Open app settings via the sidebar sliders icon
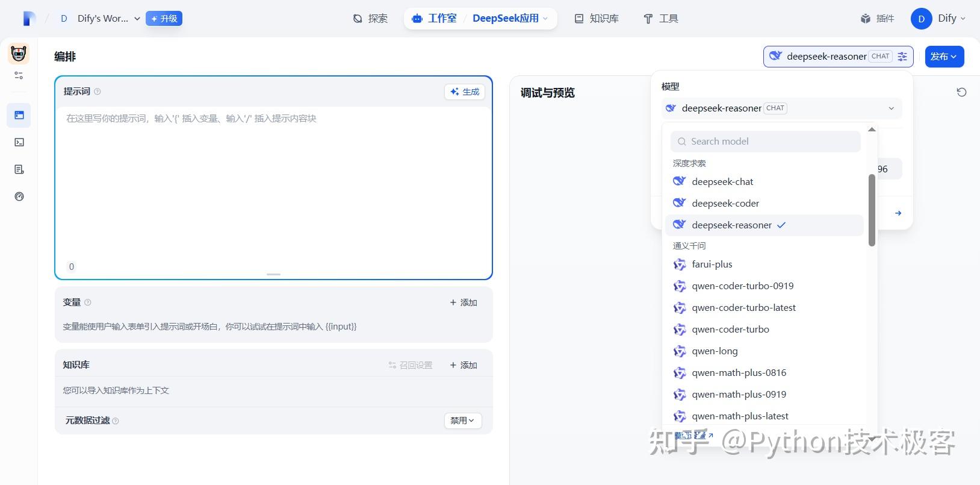This screenshot has width=980, height=485. tap(19, 76)
